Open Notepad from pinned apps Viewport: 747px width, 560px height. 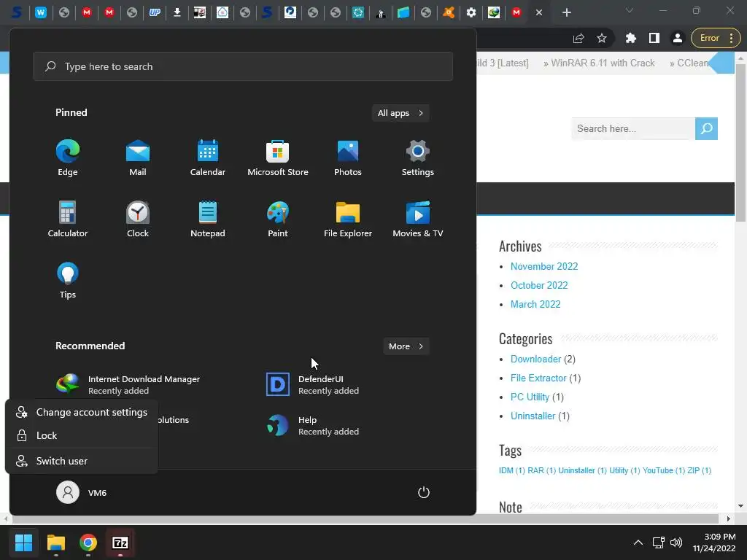(208, 219)
